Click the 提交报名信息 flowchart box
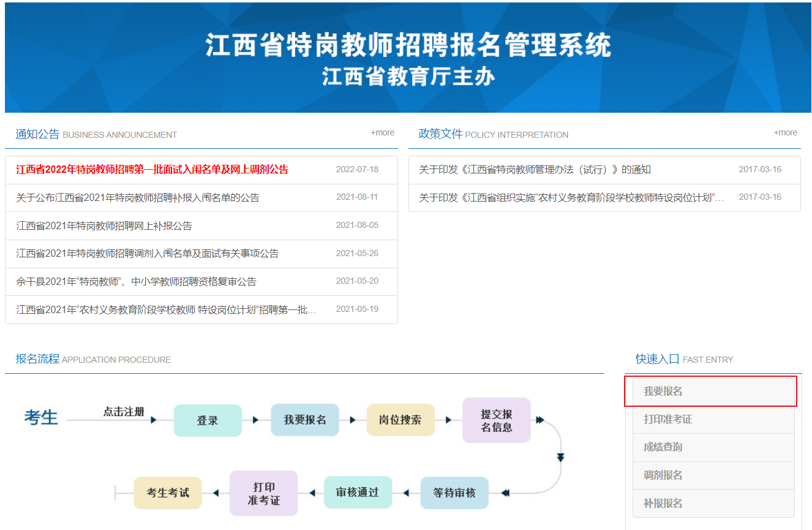Screen dimensions: 812x530 coord(496,420)
